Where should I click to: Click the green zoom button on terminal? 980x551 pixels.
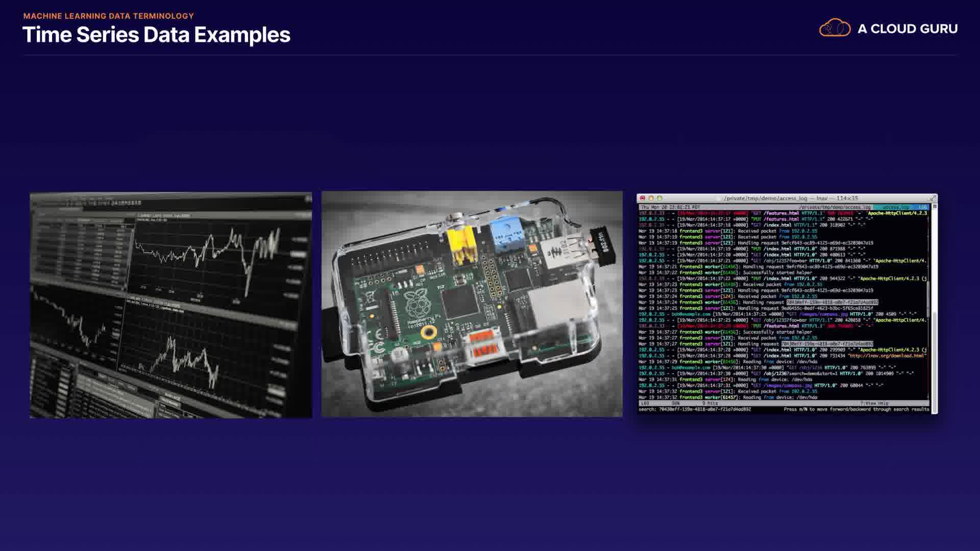click(x=659, y=198)
